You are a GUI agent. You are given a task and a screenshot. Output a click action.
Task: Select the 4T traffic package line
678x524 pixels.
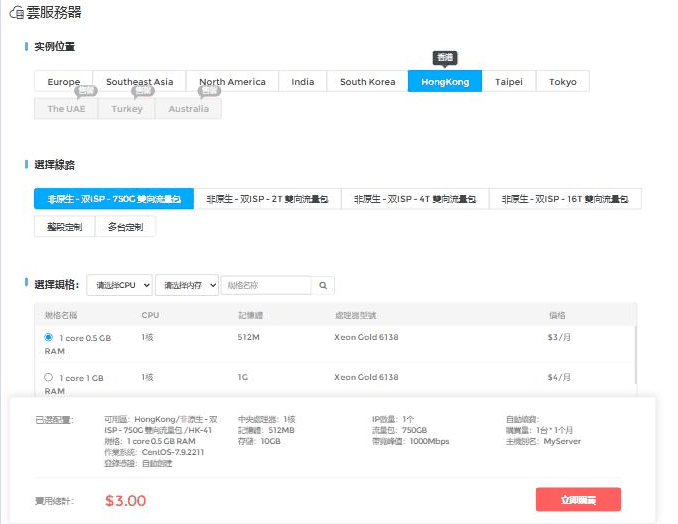click(415, 199)
